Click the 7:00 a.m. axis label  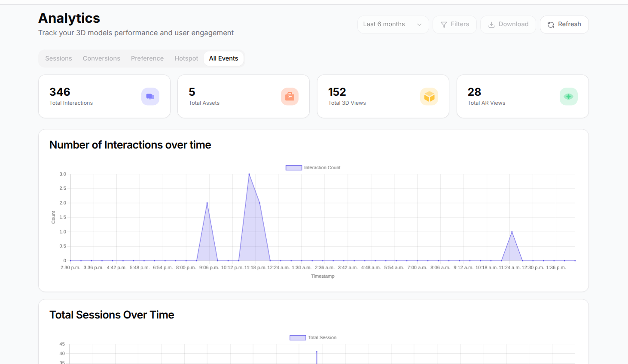(417, 267)
